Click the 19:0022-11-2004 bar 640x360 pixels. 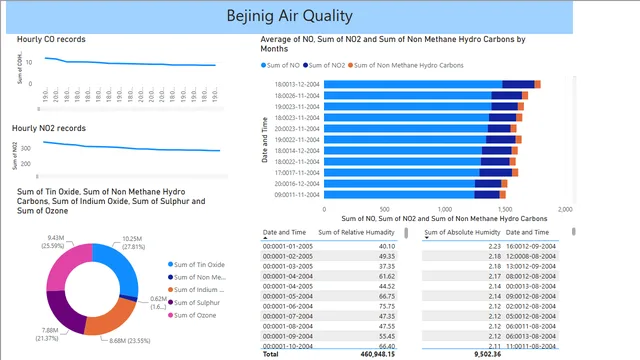click(422, 140)
